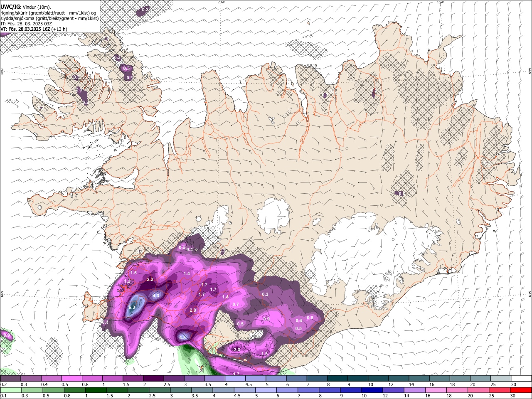Viewport: 532px width, 399px height.
Task: Click the 1.2 precipitation value on the map
Action: pyautogui.click(x=127, y=281)
